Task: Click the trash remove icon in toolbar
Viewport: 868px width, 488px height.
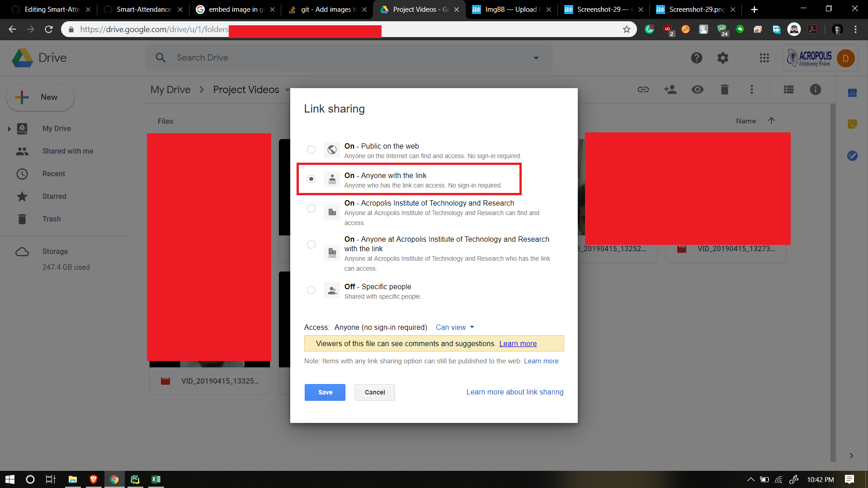Action: [x=724, y=89]
